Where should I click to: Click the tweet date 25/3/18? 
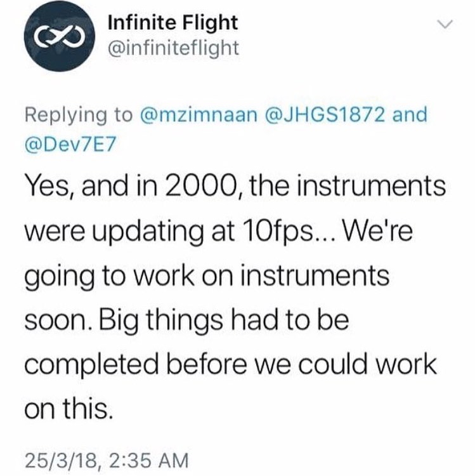[62, 461]
